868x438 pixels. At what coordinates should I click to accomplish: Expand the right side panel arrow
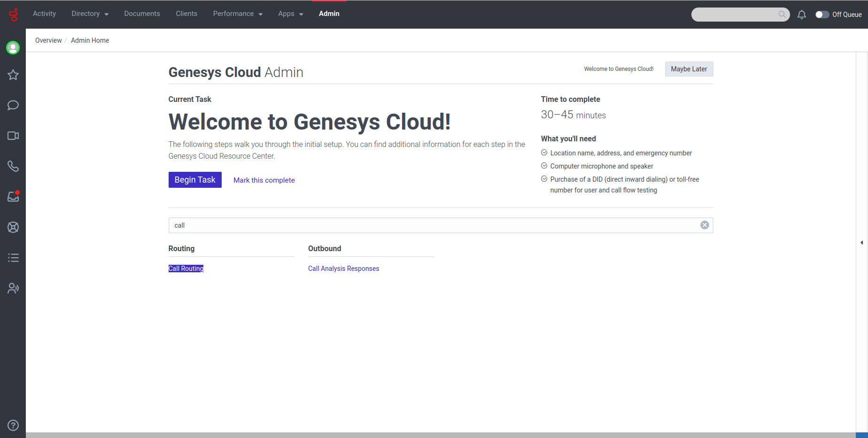tap(861, 243)
